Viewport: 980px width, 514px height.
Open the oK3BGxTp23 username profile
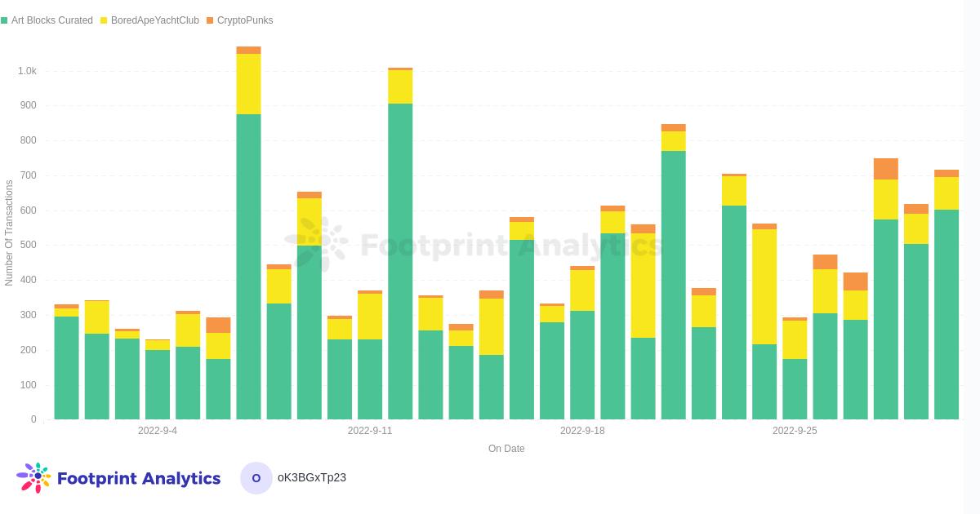pyautogui.click(x=312, y=477)
